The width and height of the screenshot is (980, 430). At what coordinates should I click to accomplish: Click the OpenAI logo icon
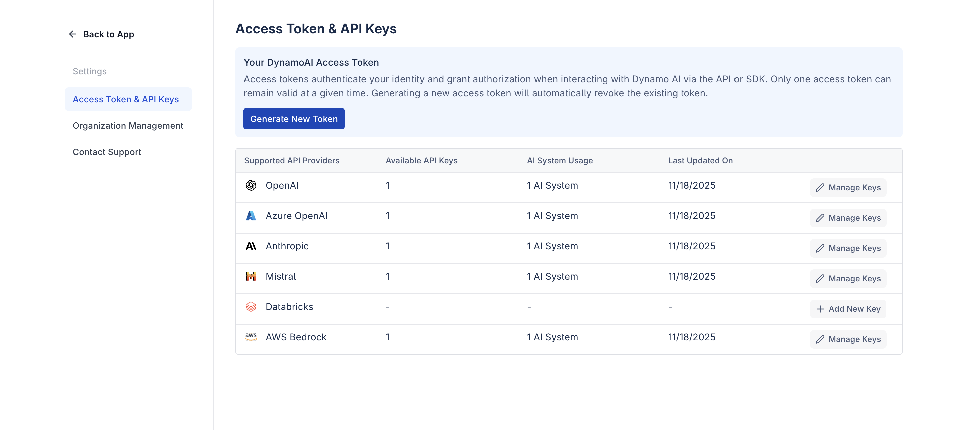pyautogui.click(x=251, y=186)
